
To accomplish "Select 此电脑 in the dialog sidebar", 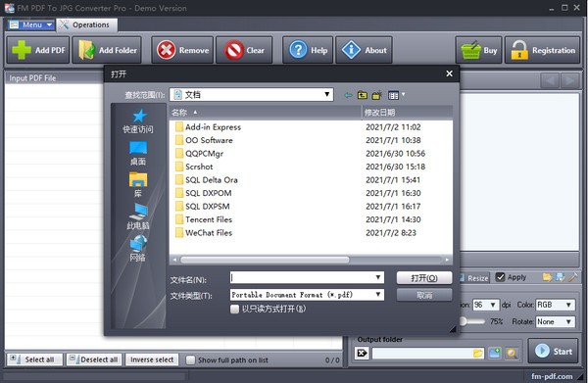I will pyautogui.click(x=138, y=216).
